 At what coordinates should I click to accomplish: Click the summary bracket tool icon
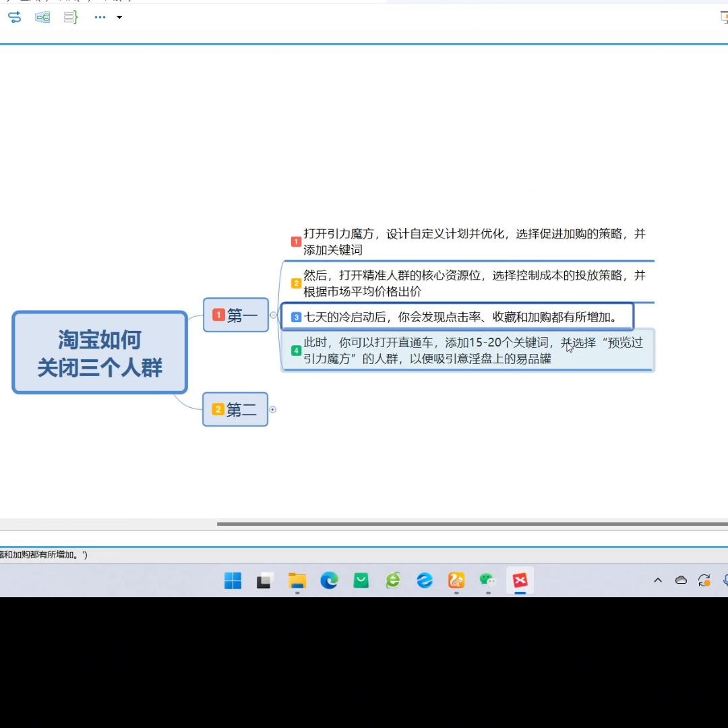pos(71,17)
